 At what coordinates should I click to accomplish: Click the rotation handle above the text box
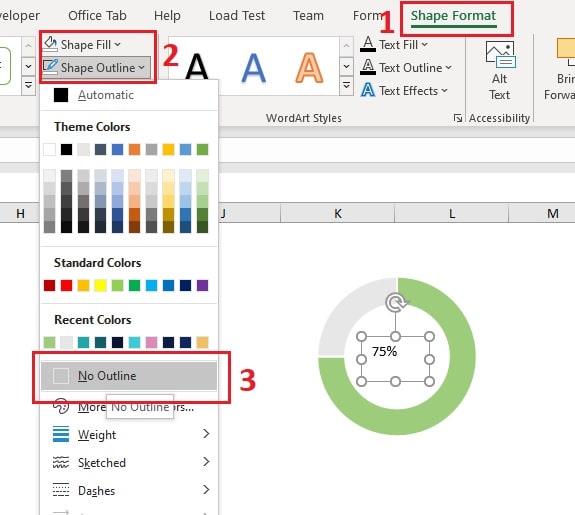(396, 303)
